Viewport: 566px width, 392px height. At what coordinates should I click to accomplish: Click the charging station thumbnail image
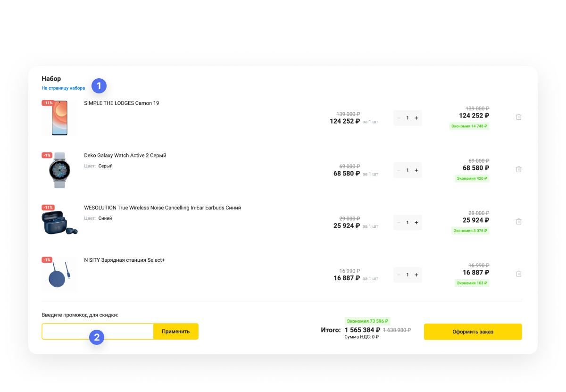pos(59,275)
